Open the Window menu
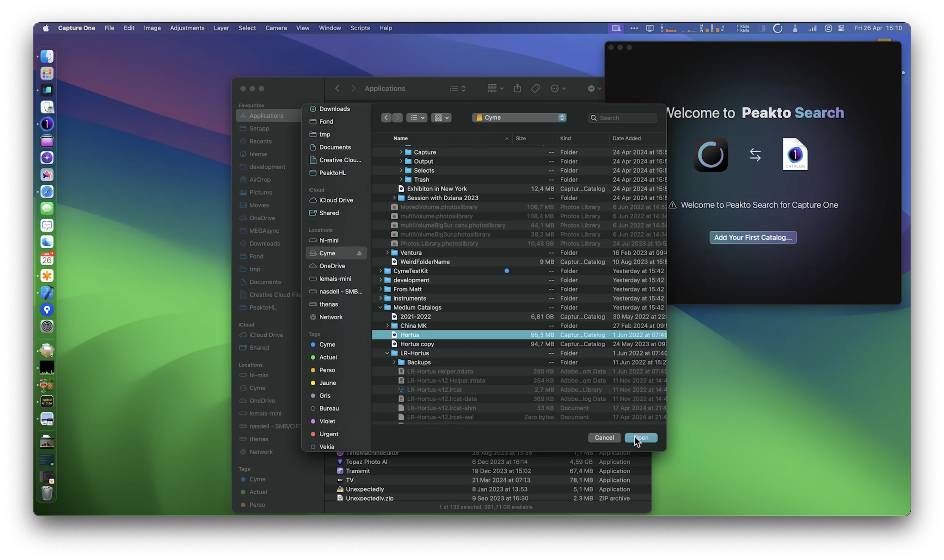944x560 pixels. (x=329, y=28)
